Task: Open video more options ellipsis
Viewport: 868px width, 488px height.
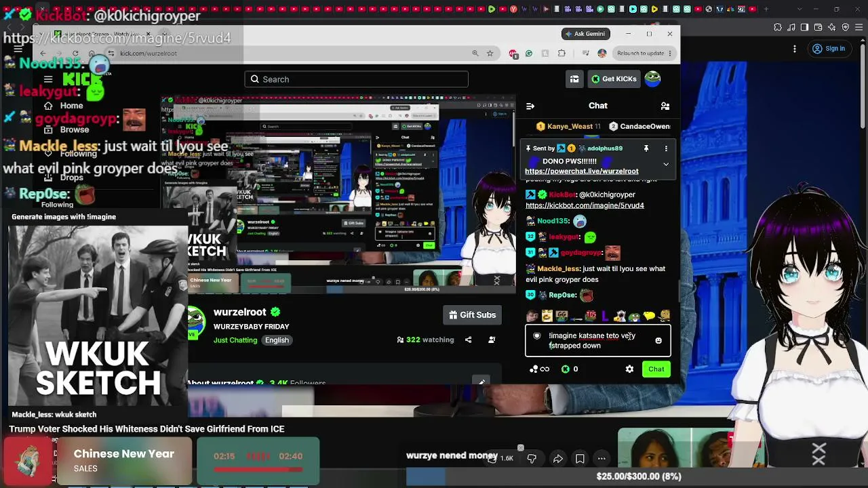Action: click(601, 459)
